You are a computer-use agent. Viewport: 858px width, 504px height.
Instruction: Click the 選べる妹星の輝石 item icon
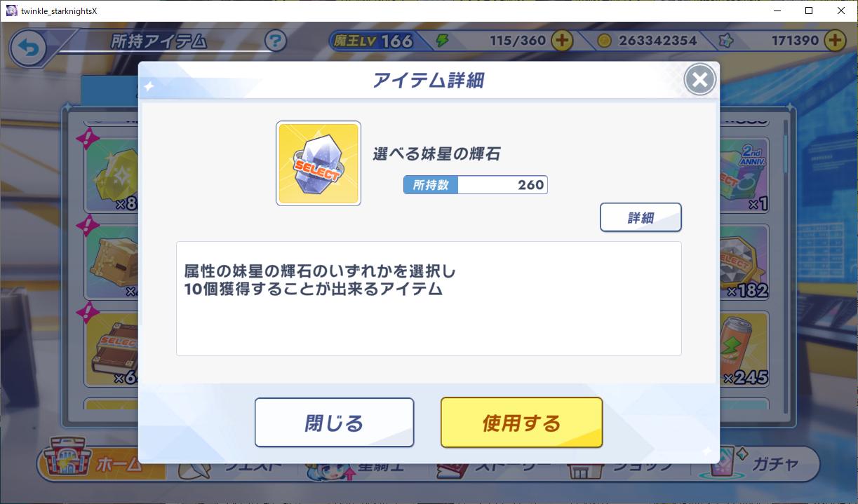pyautogui.click(x=319, y=163)
